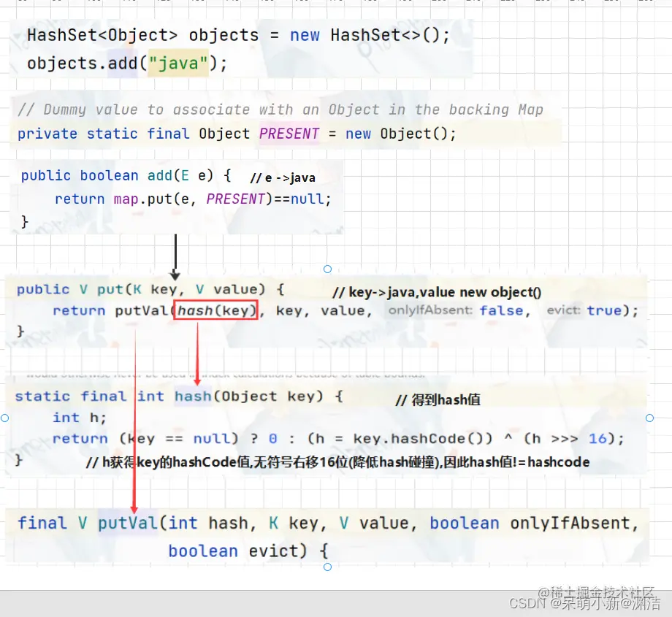Click the line "private static final Object PRESENT = new Object();"
672x617 pixels.
(237, 134)
